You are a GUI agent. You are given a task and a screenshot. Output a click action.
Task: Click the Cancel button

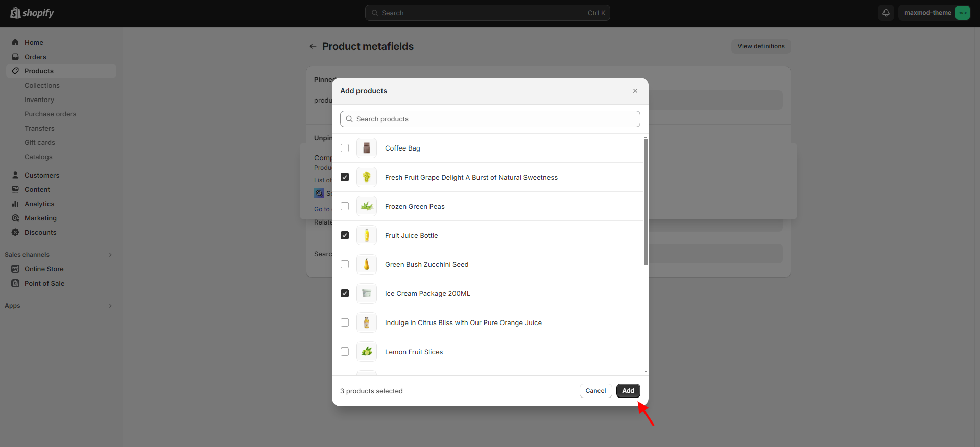[x=595, y=391]
